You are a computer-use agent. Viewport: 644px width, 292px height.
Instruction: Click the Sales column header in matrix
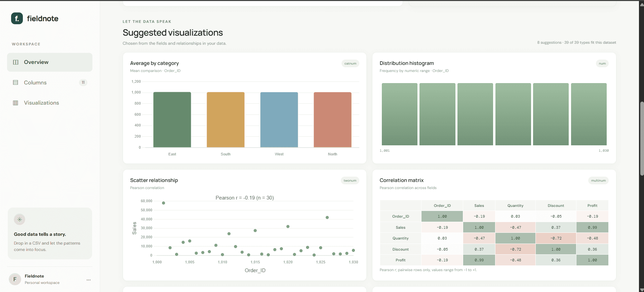click(x=479, y=206)
